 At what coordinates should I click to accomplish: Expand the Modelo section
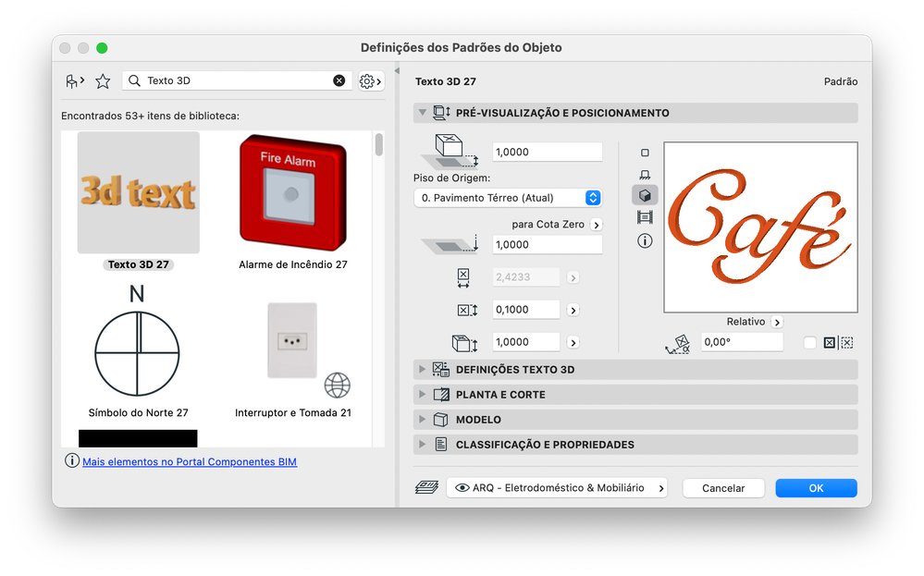422,420
